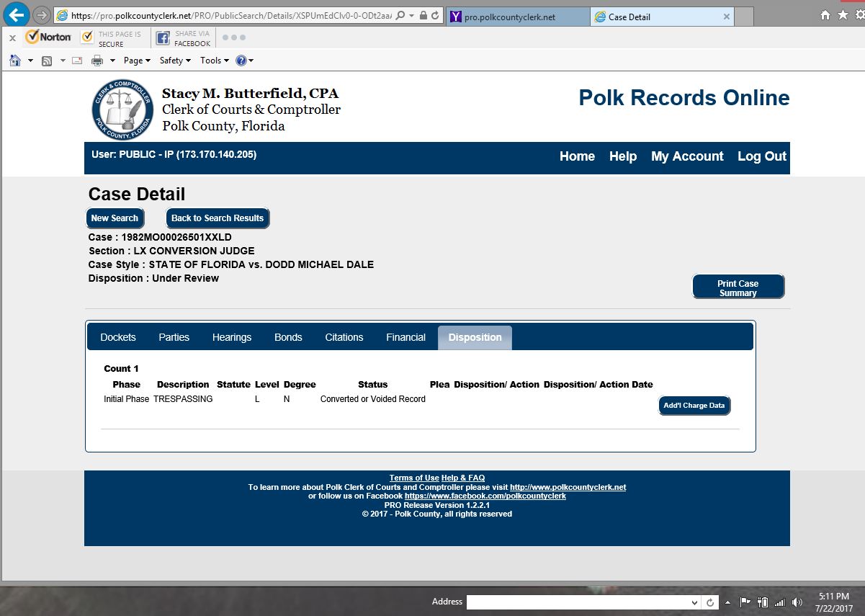Select the Disposition tab
Image resolution: width=865 pixels, height=616 pixels.
[x=475, y=337]
